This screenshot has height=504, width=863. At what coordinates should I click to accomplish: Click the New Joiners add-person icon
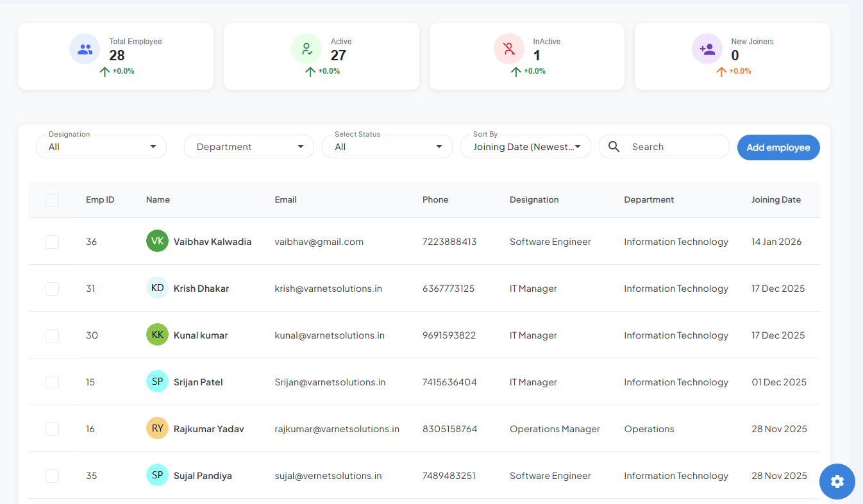click(707, 49)
